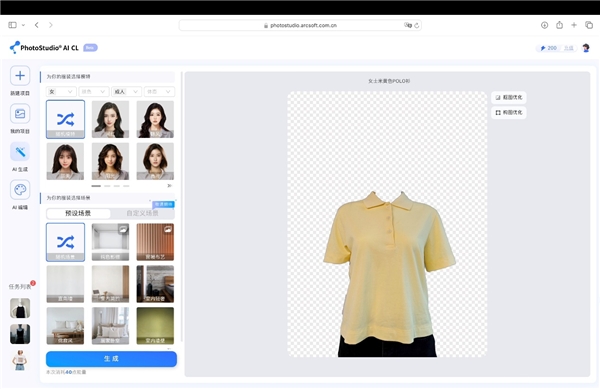Select the AI generate magic wand icon

click(20, 152)
